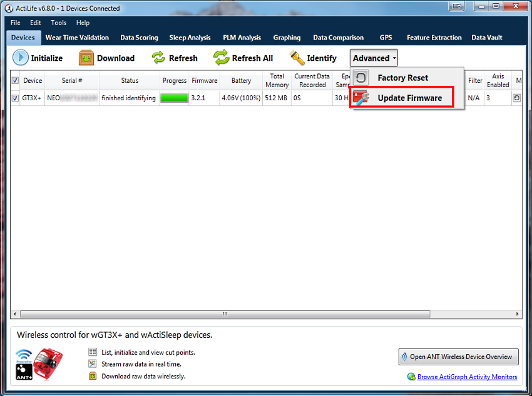Open the Tools menu
This screenshot has width=532, height=396.
coord(58,23)
